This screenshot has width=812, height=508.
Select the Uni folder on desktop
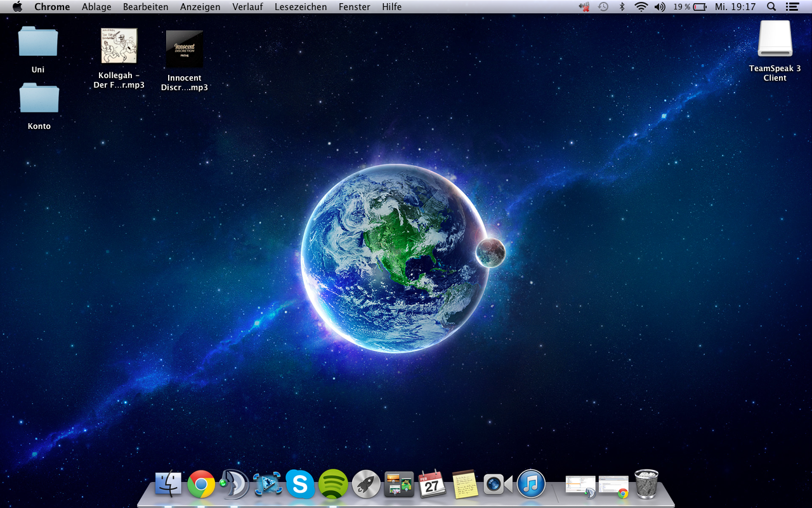coord(38,43)
